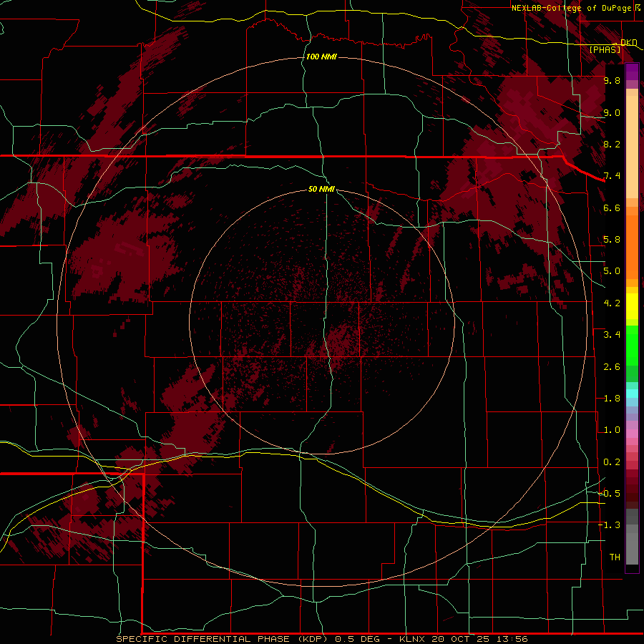Screen dimensions: 644x644
Task: Click the purple top segment of the color bar
Action: pyautogui.click(x=632, y=72)
